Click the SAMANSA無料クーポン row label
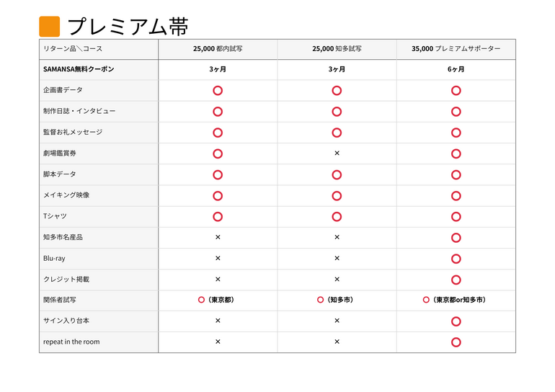Viewport: 555px width, 392px height. coord(79,70)
